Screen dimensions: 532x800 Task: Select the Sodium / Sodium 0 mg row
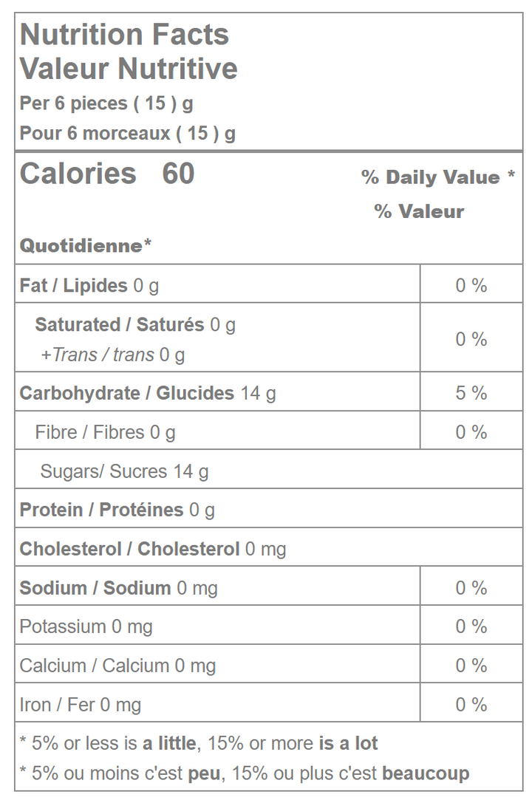point(119,588)
